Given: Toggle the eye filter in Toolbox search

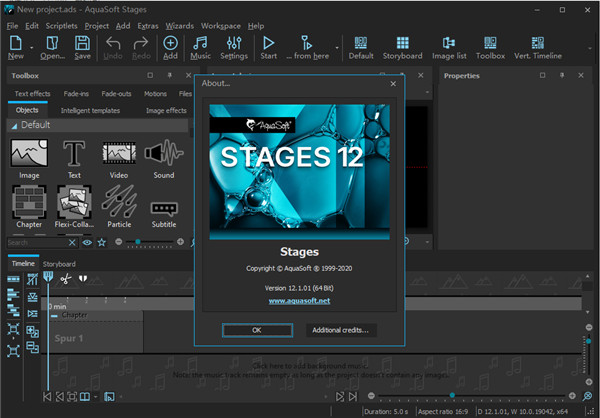Looking at the screenshot, I should click(88, 243).
